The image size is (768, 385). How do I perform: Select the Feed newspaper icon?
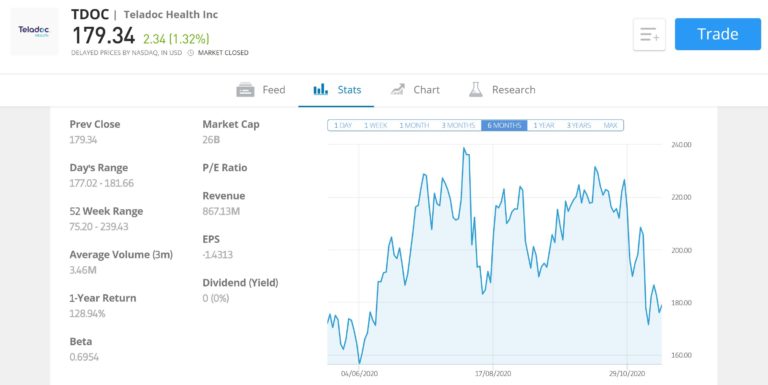(245, 90)
